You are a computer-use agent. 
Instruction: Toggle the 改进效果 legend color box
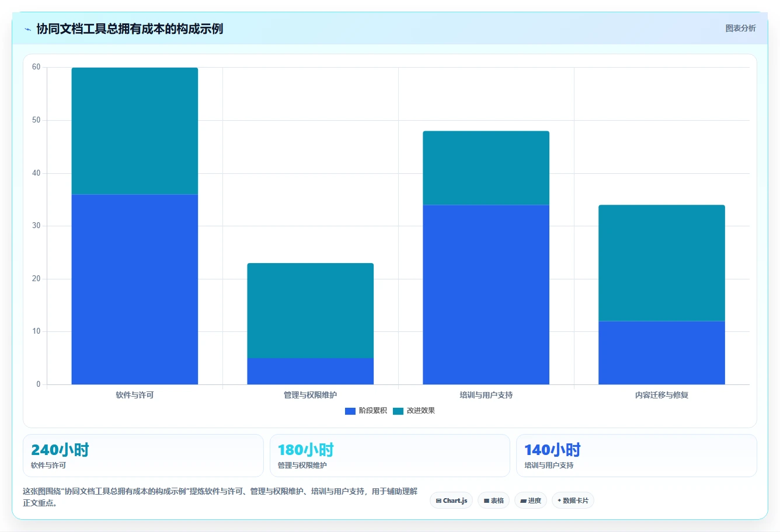[x=398, y=411]
